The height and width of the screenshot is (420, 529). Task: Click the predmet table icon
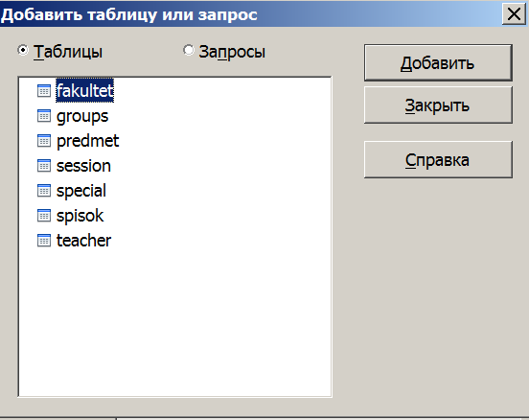click(44, 140)
